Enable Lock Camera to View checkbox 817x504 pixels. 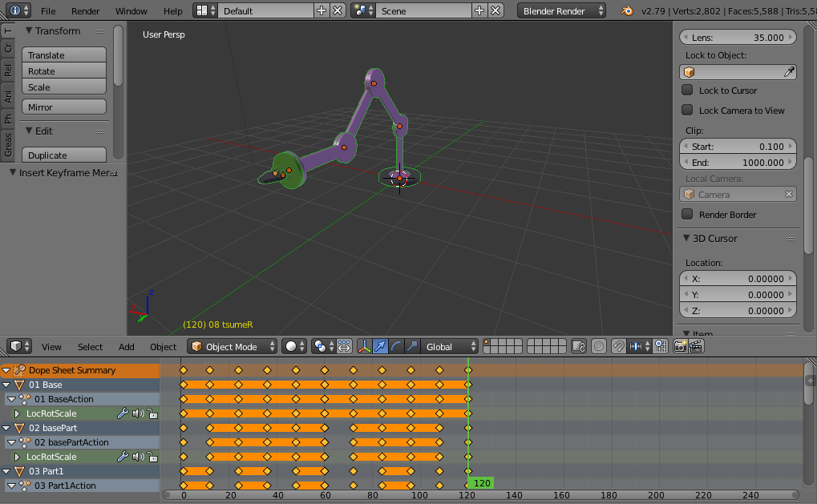[x=687, y=110]
